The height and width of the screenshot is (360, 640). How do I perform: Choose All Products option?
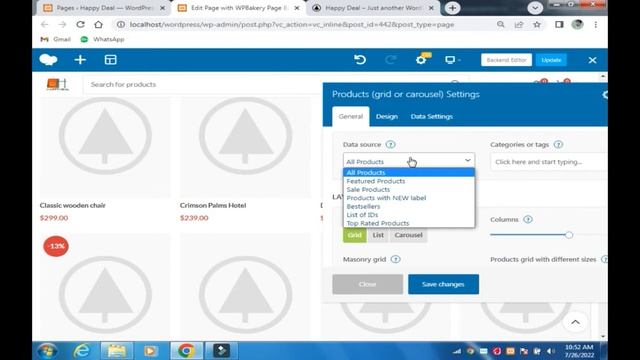click(409, 172)
